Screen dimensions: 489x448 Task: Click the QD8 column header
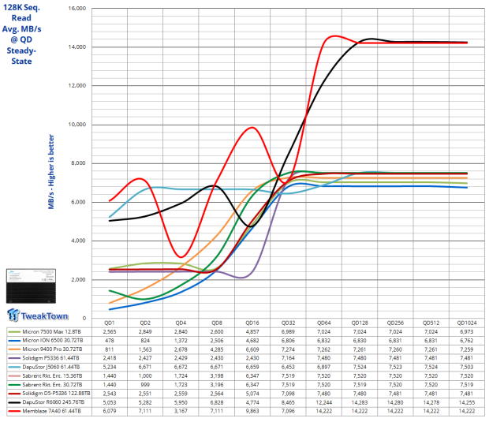[217, 323]
